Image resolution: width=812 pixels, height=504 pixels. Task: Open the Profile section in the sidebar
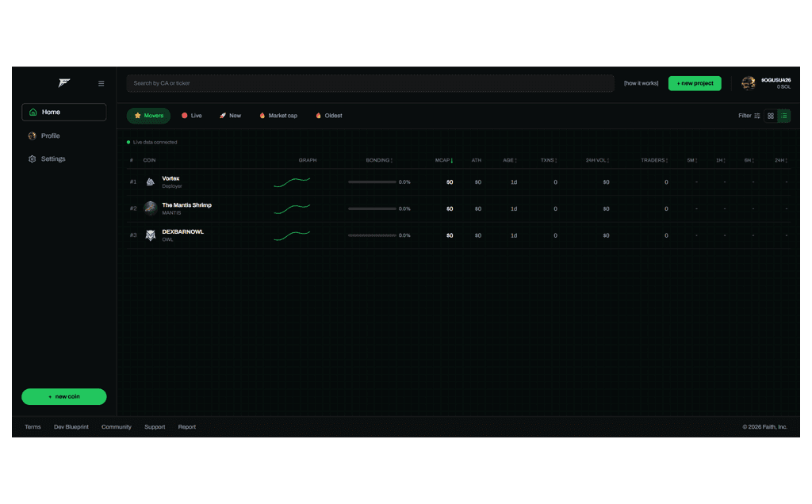point(50,136)
